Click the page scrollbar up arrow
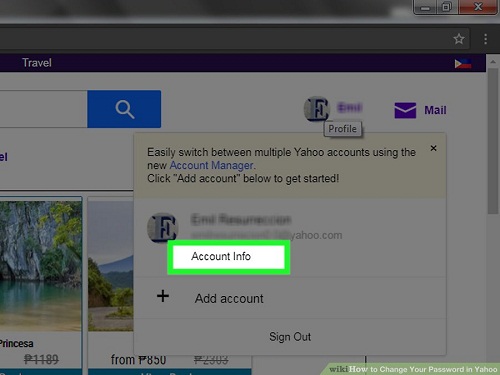500x375 pixels. click(493, 62)
